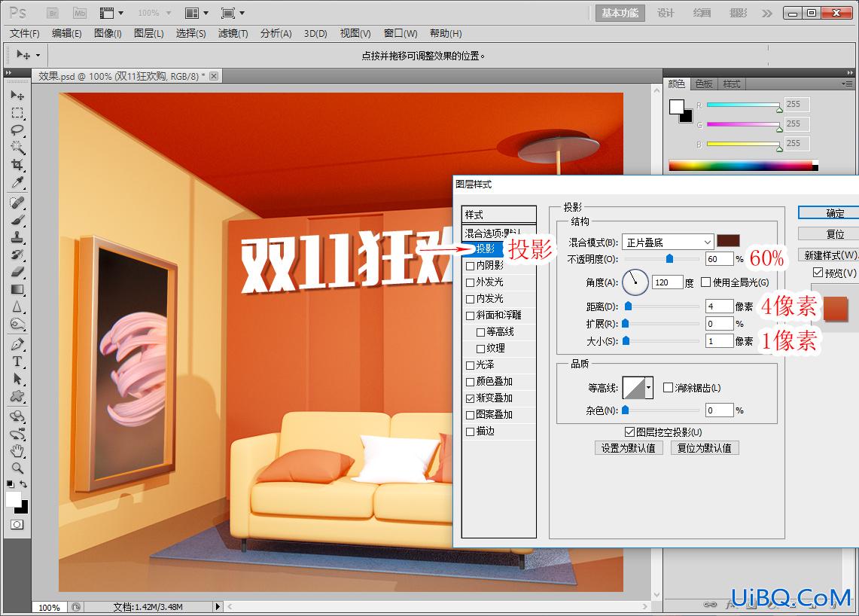Image resolution: width=859 pixels, height=616 pixels.
Task: Open the 等高线 contour picker arrow
Action: [649, 388]
